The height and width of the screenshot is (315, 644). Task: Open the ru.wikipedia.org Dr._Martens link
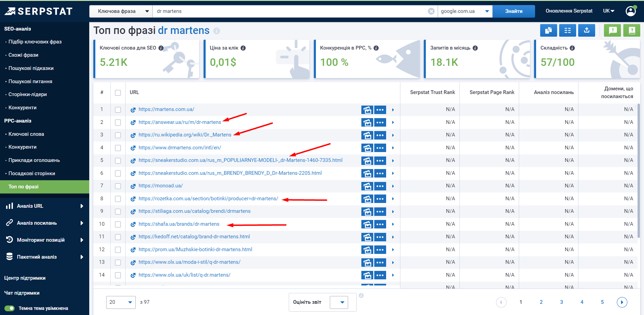(x=185, y=135)
